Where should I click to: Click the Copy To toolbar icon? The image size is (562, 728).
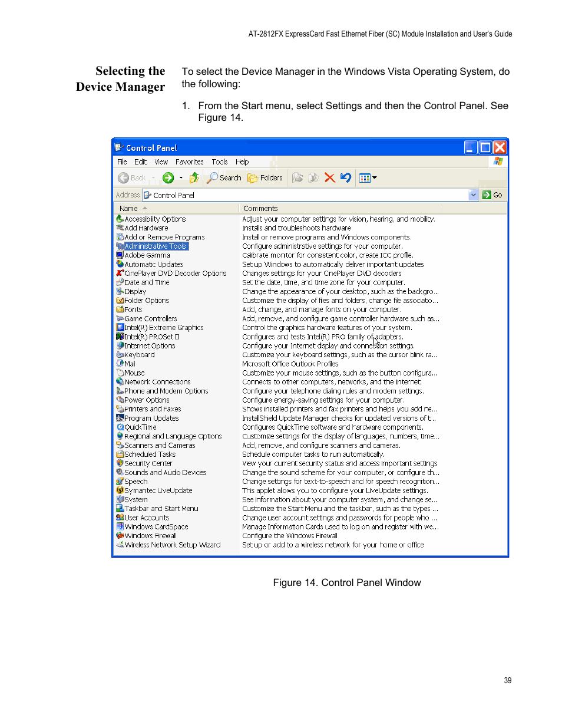[x=313, y=178]
